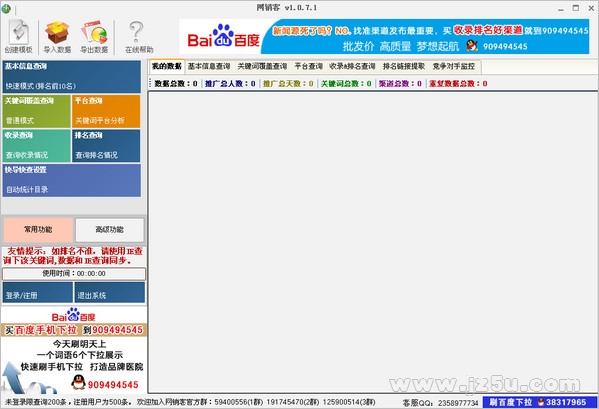Open the 排名链接提取 tab
The height and width of the screenshot is (409, 599).
tap(403, 66)
